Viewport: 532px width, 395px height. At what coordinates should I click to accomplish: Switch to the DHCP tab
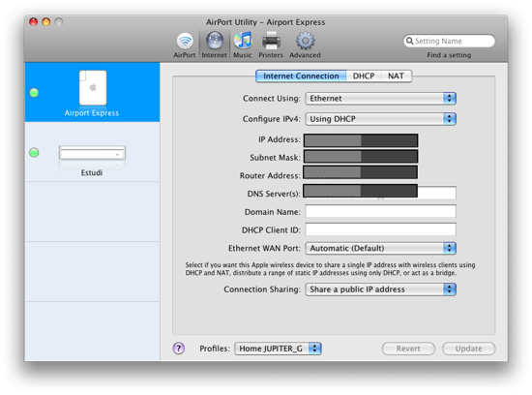tap(364, 76)
